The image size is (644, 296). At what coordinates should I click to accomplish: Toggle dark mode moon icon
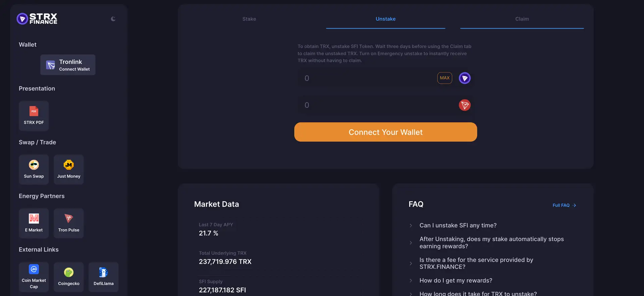(x=113, y=19)
